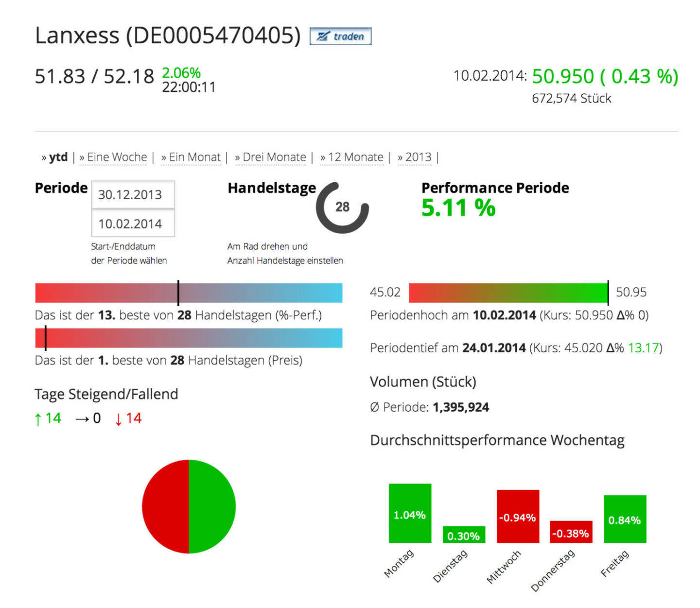The image size is (700, 608).
Task: Open the 12 Monate period
Action: click(356, 157)
